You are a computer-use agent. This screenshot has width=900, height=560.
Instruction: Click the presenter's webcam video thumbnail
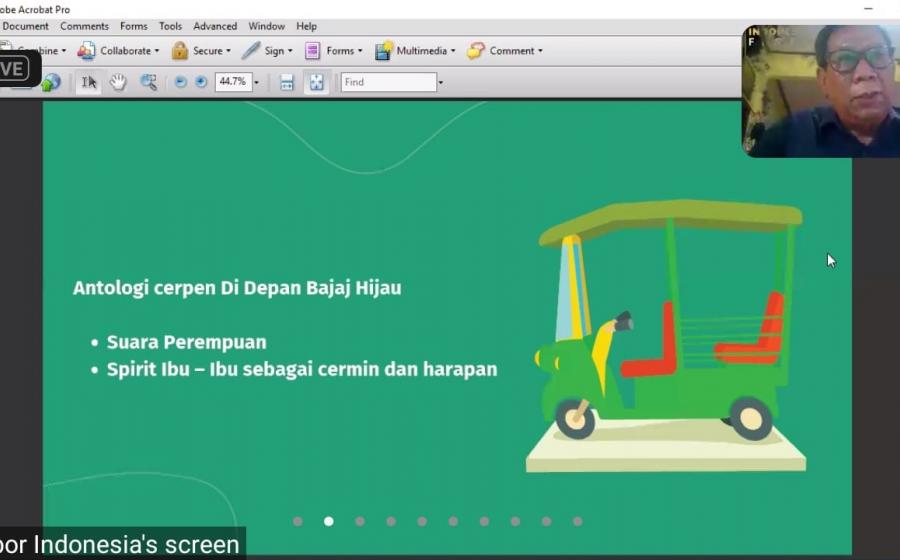click(820, 91)
